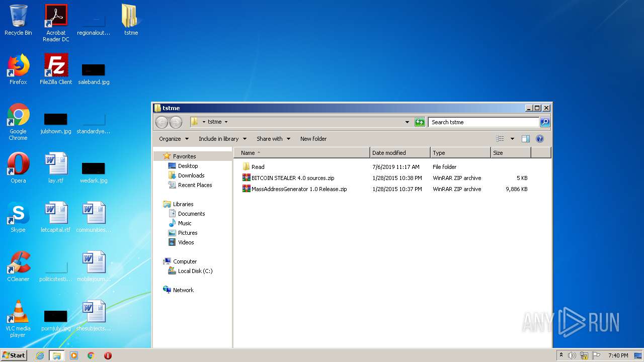This screenshot has height=362, width=644.
Task: Open Internet Explorer from taskbar
Action: [x=40, y=355]
